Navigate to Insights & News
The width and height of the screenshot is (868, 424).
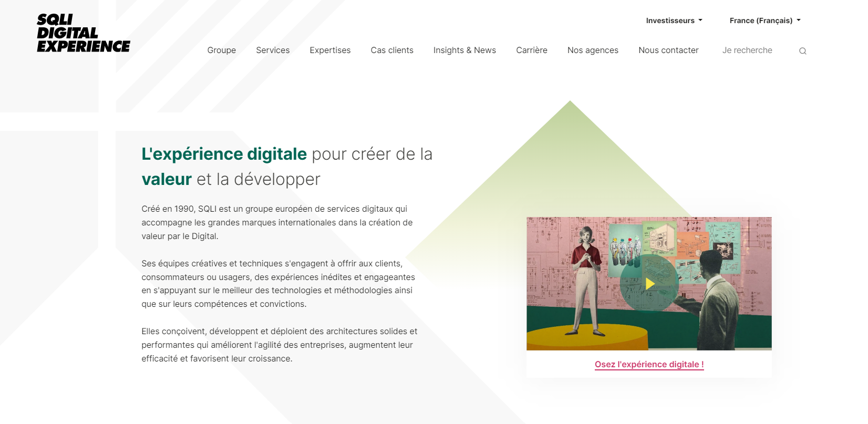(x=464, y=50)
